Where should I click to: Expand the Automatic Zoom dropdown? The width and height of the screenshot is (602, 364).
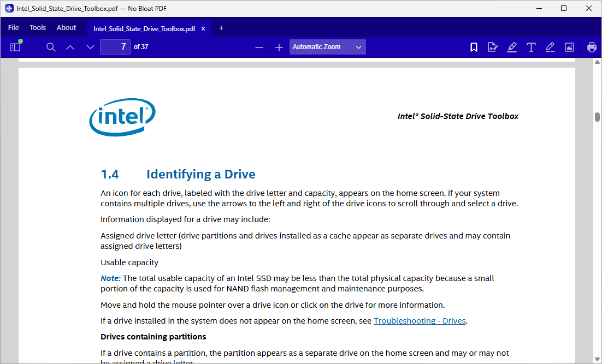(x=327, y=47)
